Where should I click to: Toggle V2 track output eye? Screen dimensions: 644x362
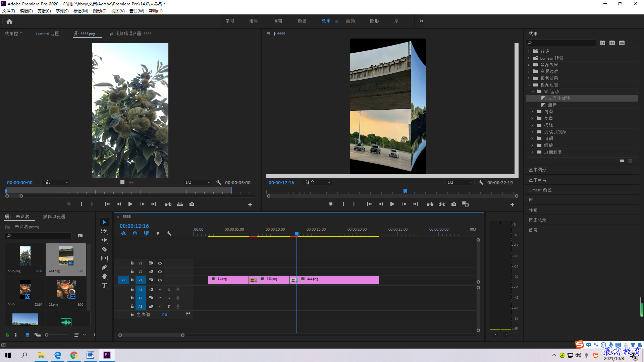click(160, 271)
